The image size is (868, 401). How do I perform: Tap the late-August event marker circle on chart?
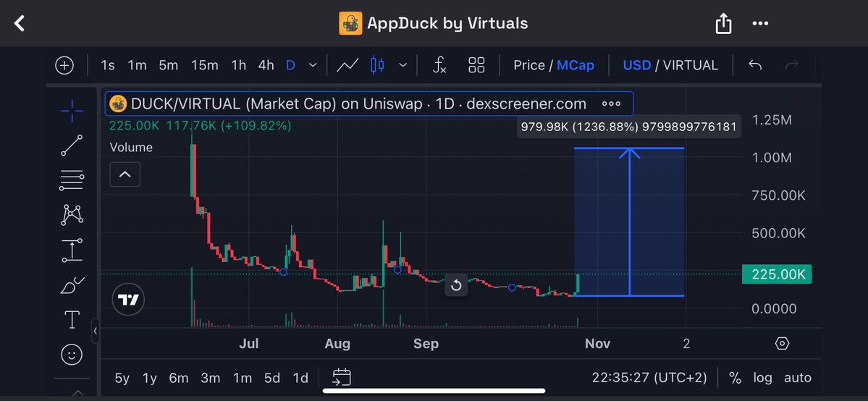pyautogui.click(x=397, y=270)
